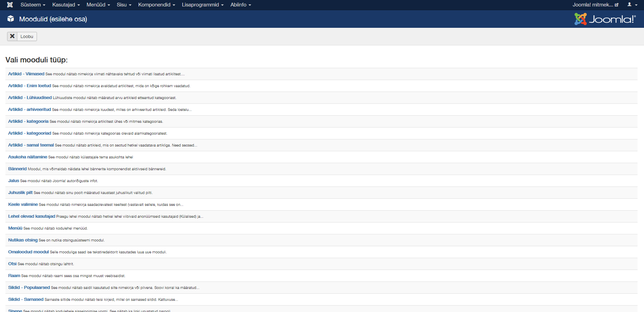
Task: Click the 'Vali mooduli tüüp:' heading
Action: click(37, 60)
